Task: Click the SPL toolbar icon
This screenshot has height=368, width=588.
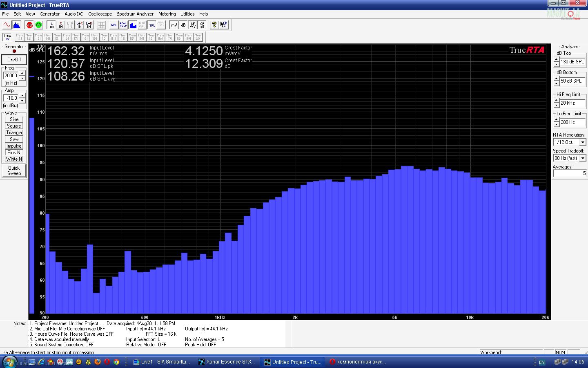Action: tap(152, 25)
